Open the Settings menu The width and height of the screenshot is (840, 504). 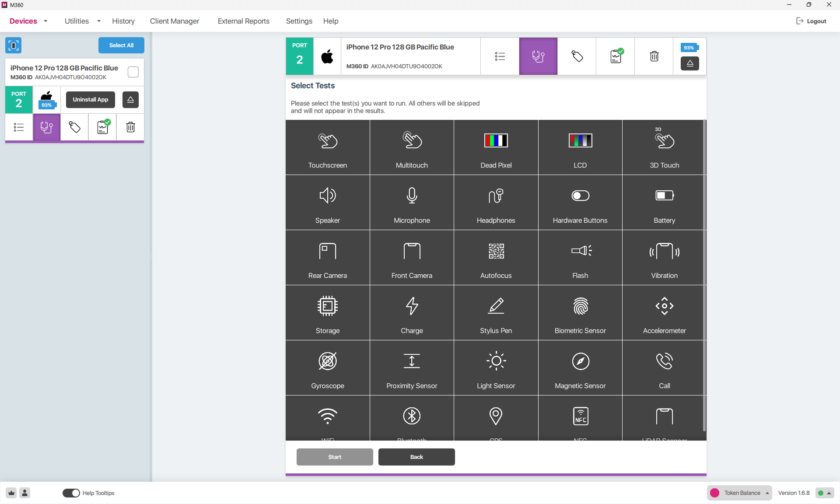click(299, 21)
